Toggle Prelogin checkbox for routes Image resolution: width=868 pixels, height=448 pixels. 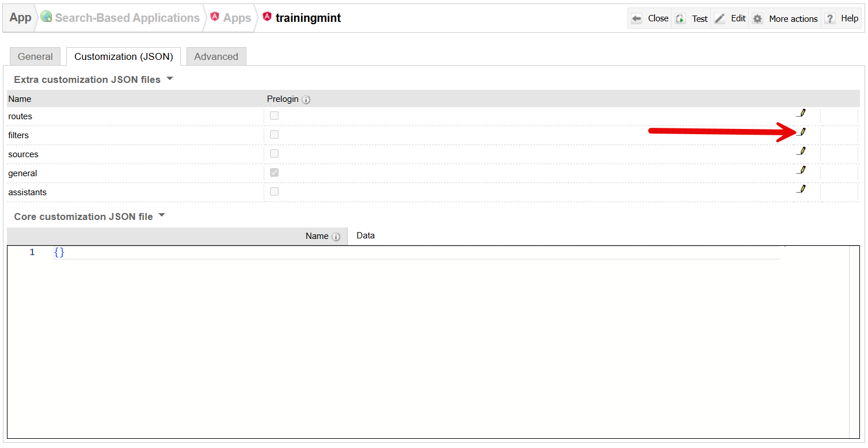click(x=275, y=116)
